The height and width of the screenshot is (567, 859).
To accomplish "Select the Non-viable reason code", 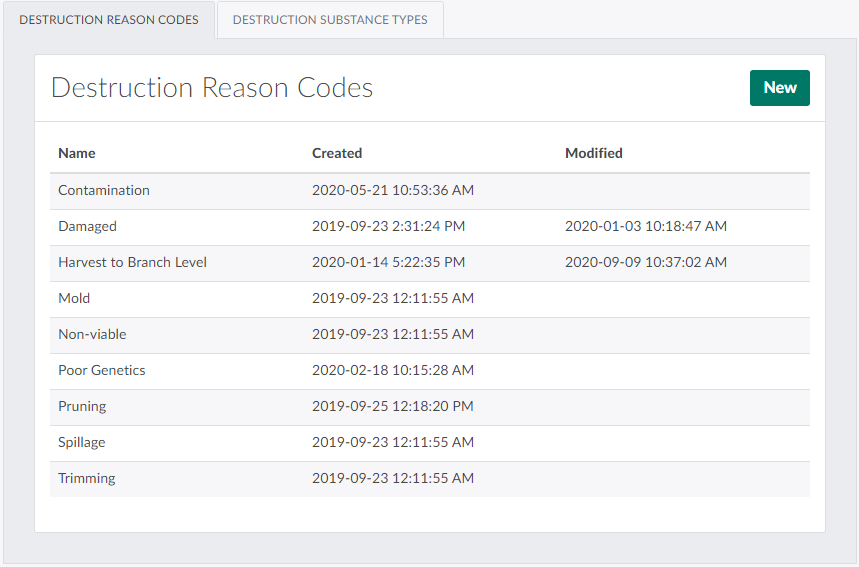I will (92, 334).
